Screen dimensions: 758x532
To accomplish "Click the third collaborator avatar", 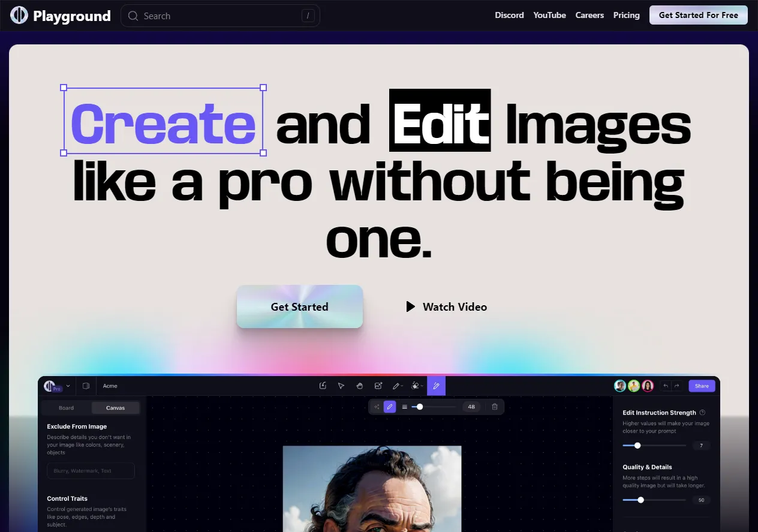I will pyautogui.click(x=648, y=386).
